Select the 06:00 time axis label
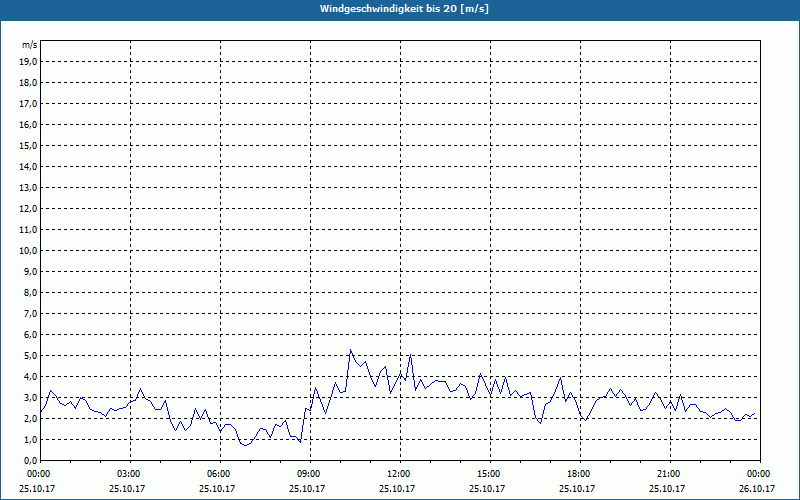Viewport: 800px width, 500px height. pos(220,474)
